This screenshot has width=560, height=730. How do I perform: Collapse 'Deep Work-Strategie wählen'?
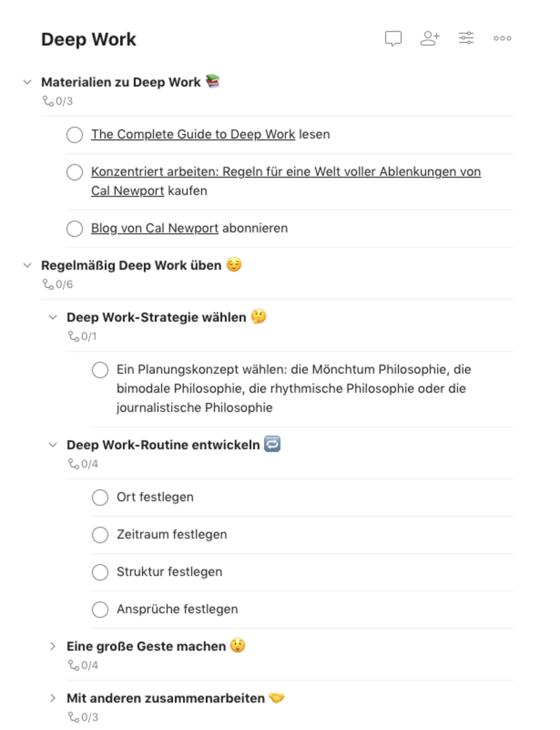53,317
